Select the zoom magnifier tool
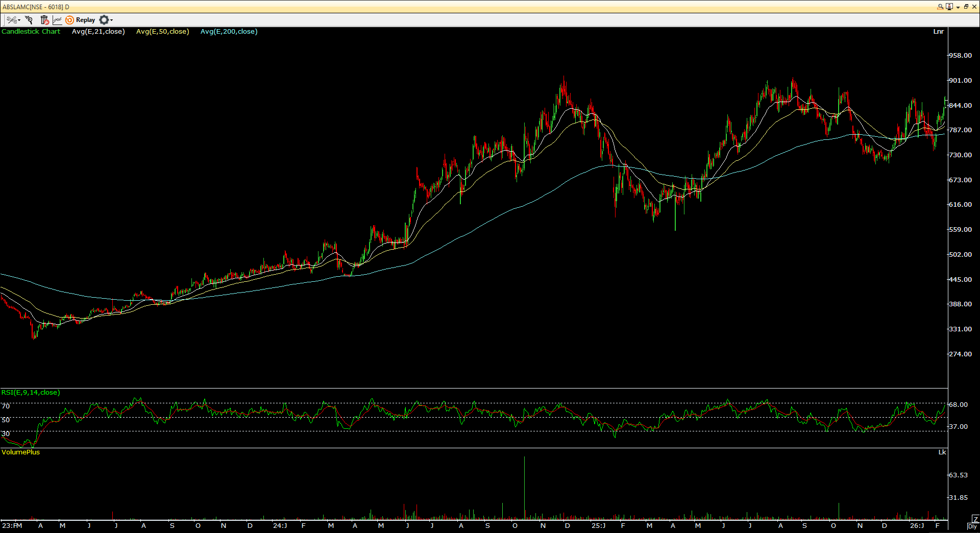Image resolution: width=980 pixels, height=533 pixels. [29, 20]
